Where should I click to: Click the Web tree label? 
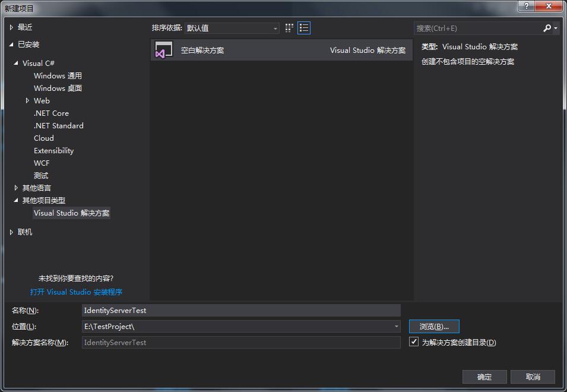[x=42, y=100]
